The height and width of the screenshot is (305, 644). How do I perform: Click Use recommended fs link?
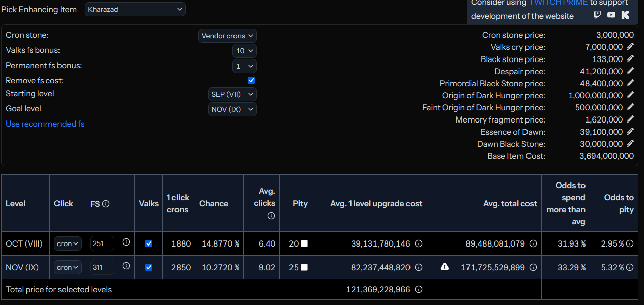click(x=45, y=124)
